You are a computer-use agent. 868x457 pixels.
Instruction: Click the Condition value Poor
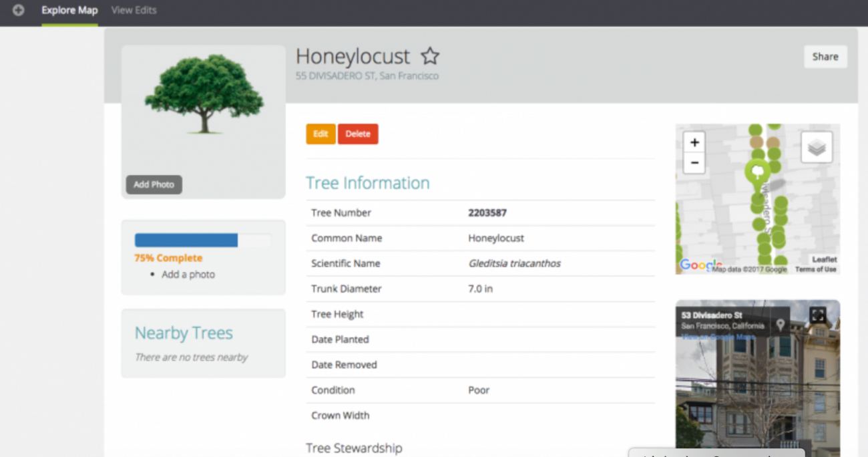479,390
